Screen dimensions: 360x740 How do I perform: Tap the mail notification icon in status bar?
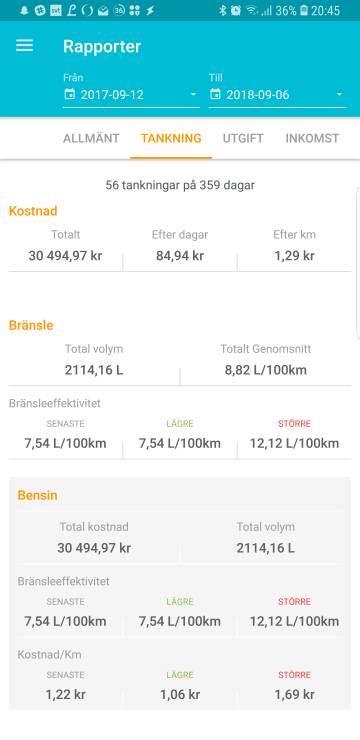point(103,11)
